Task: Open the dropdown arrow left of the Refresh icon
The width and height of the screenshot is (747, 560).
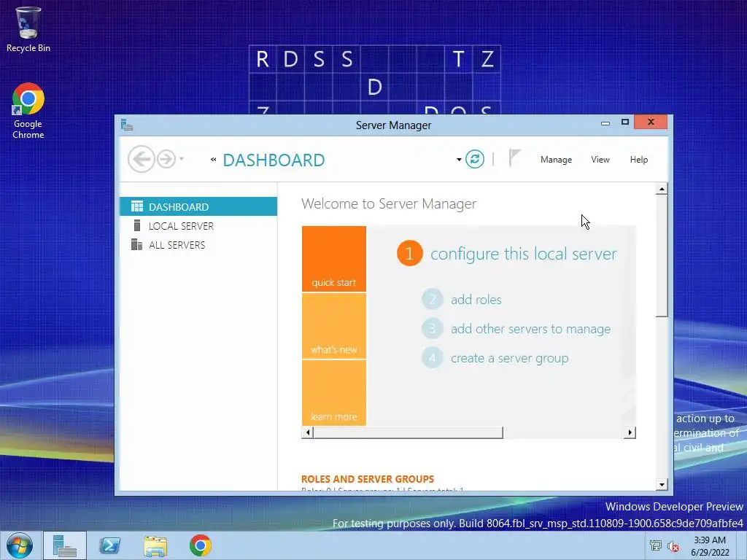Action: point(459,160)
